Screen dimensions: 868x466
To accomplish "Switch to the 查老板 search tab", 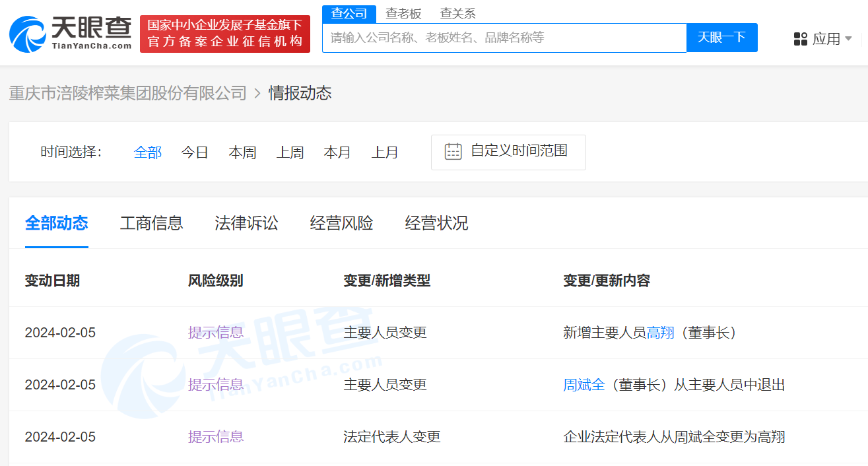I will coord(403,13).
